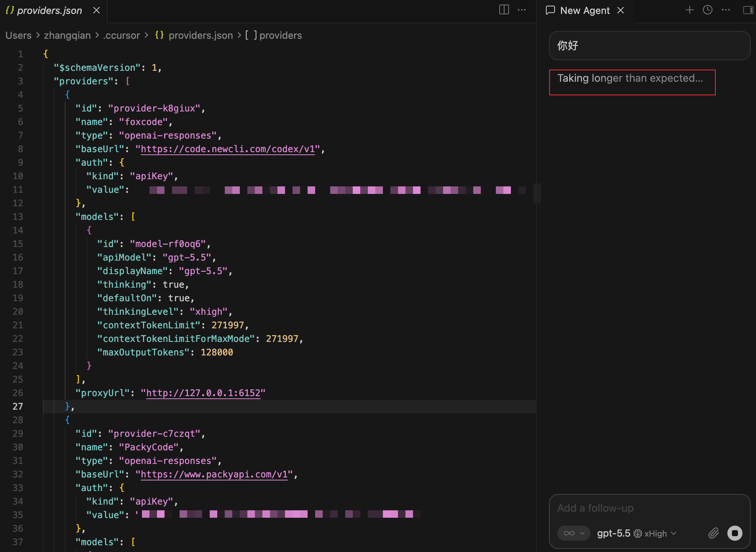Switch to the providers.json editor tab

coord(49,11)
